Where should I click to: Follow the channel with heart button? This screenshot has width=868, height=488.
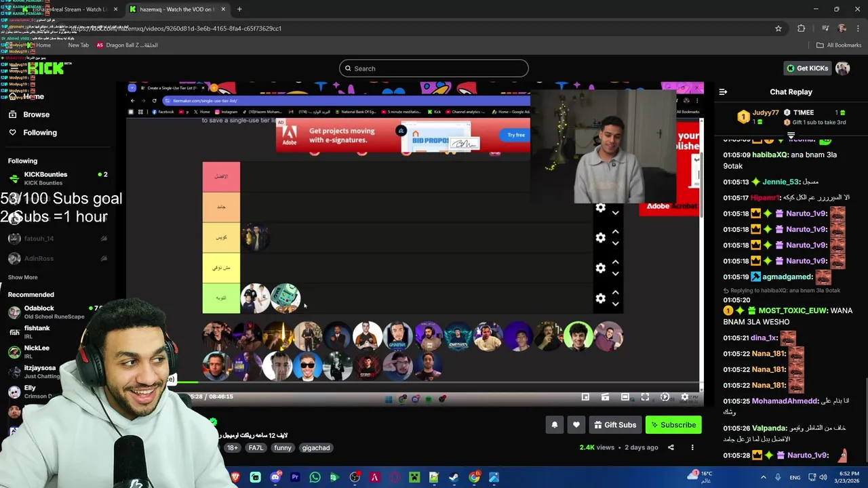[x=576, y=425]
